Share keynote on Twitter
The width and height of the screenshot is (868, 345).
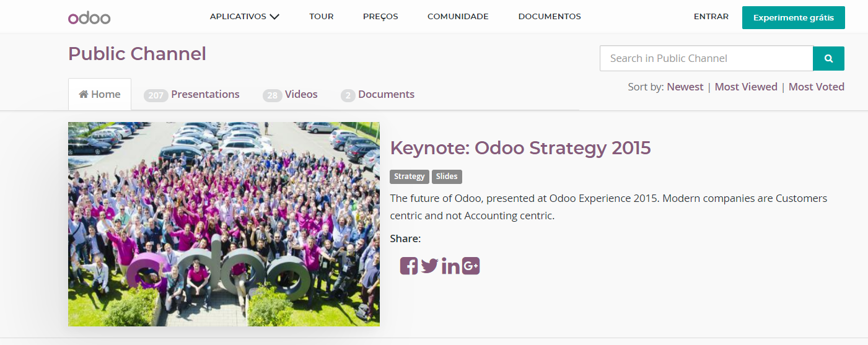[x=429, y=266]
